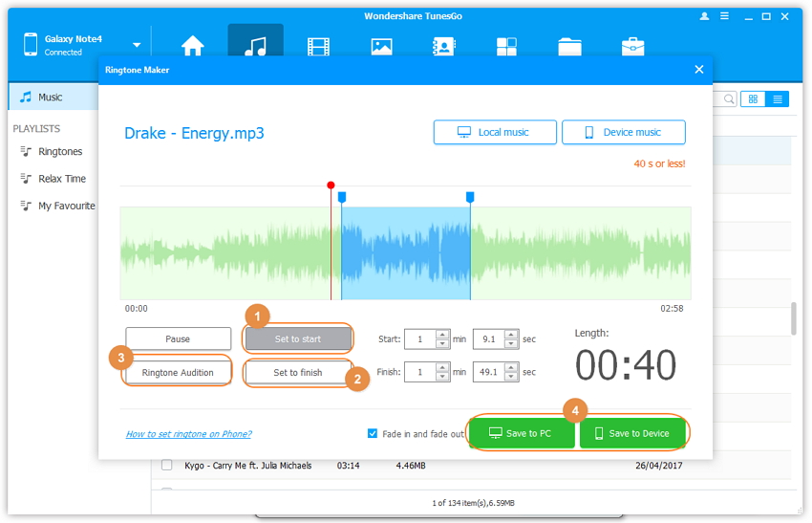
Task: Open How to set ringtone on Phone link
Action: click(x=188, y=434)
